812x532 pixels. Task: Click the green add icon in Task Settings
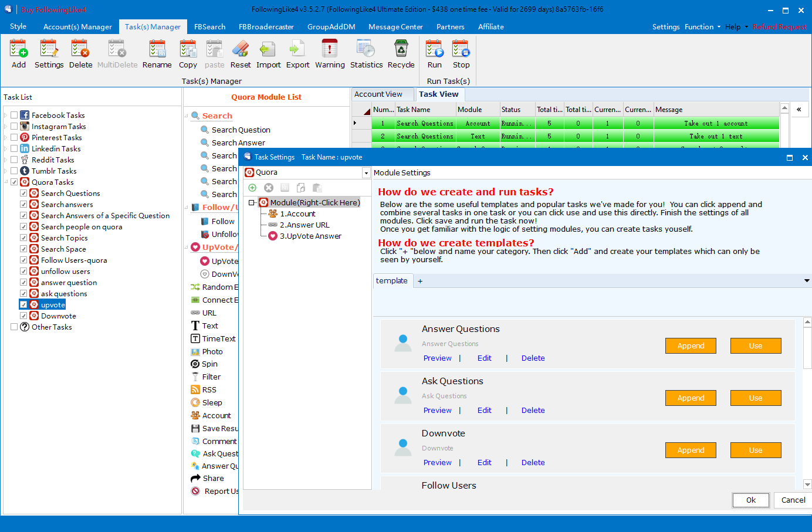point(252,188)
